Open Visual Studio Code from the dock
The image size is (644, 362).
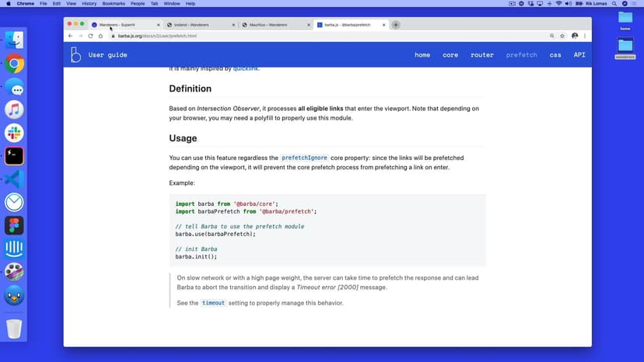[14, 179]
